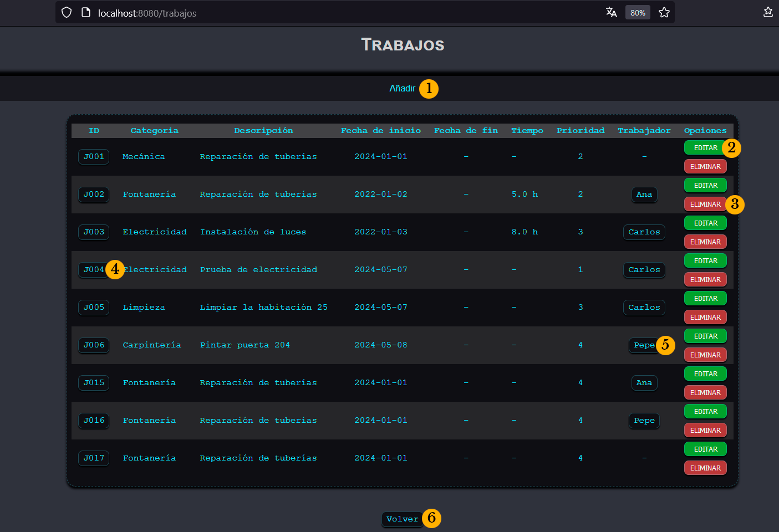Open job ID J006 badge
Viewport: 779px width, 532px height.
[94, 345]
